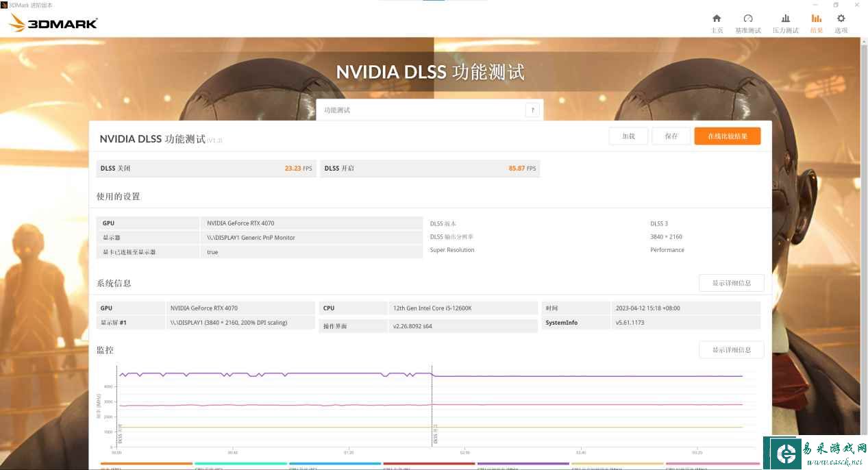868x470 pixels.
Task: Click the 系统信息 section heading
Action: pos(114,283)
